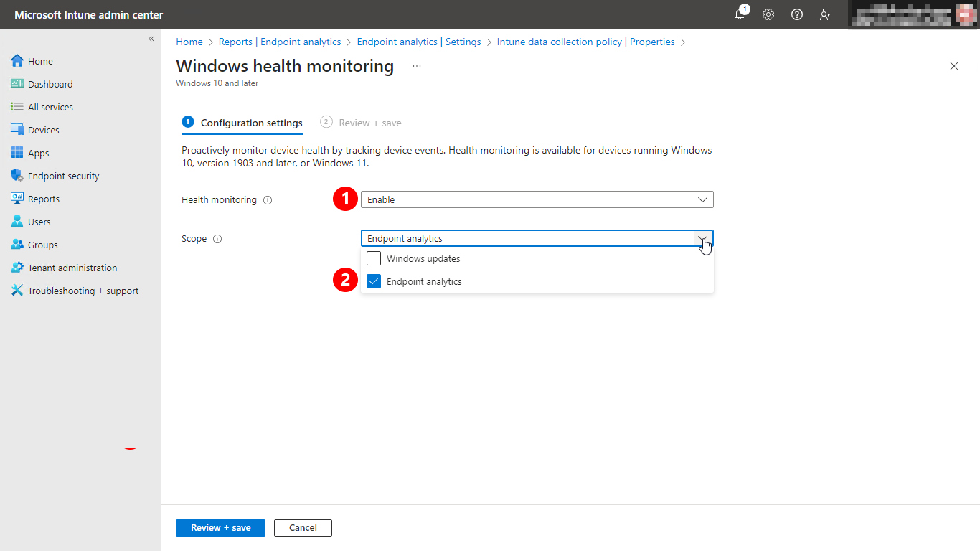980x551 pixels.
Task: Click the Groups icon in sidebar
Action: click(17, 245)
